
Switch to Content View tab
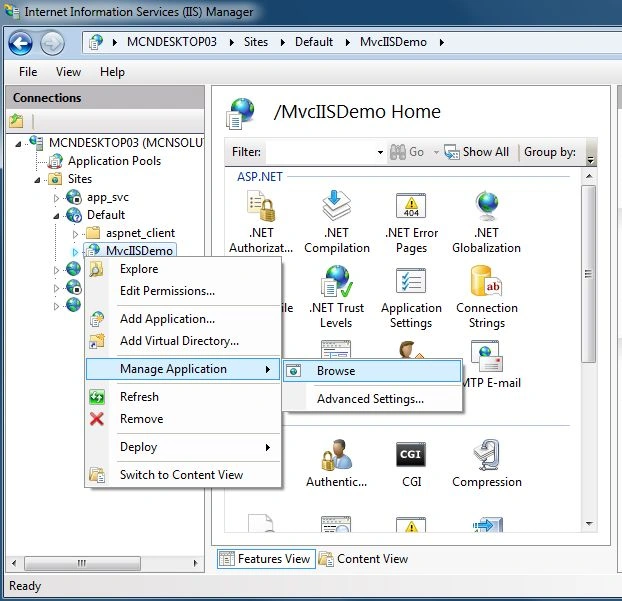click(364, 559)
